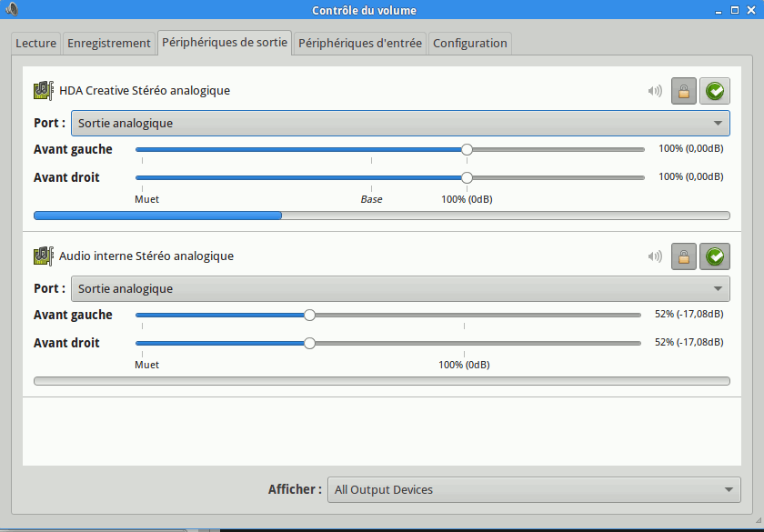Click the Muet label under Audio interne sliders
Screen dimensions: 764x532
(x=146, y=365)
